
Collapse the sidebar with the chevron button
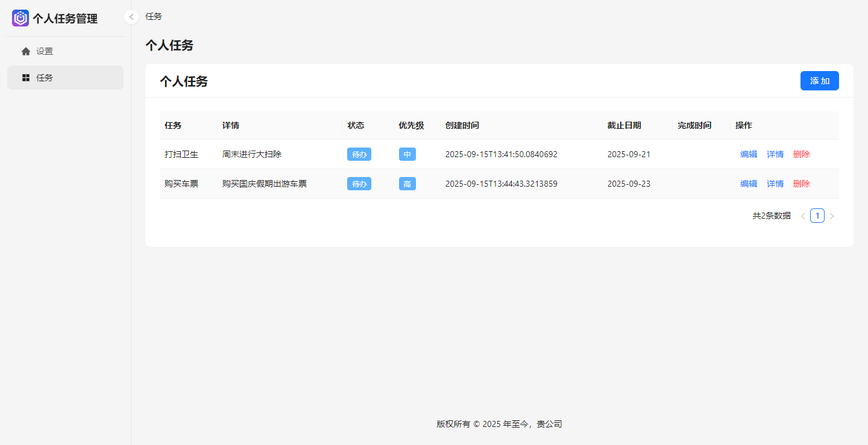pos(131,17)
